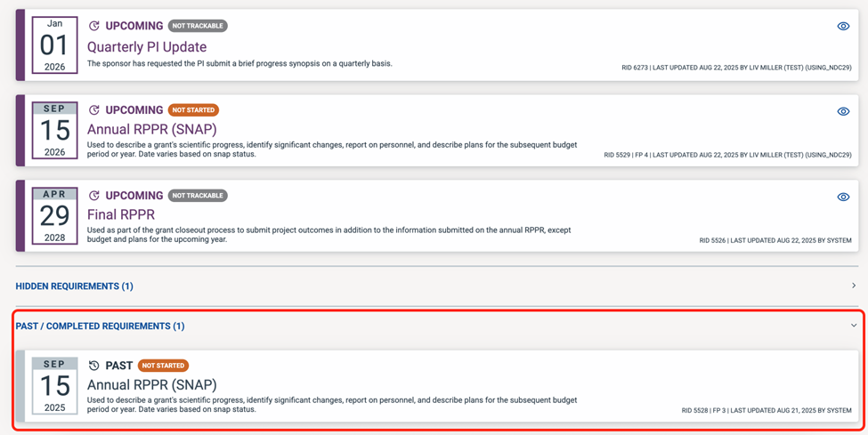868x435 pixels.
Task: Click the Jan 01 2026 date tile
Action: pyautogui.click(x=54, y=45)
